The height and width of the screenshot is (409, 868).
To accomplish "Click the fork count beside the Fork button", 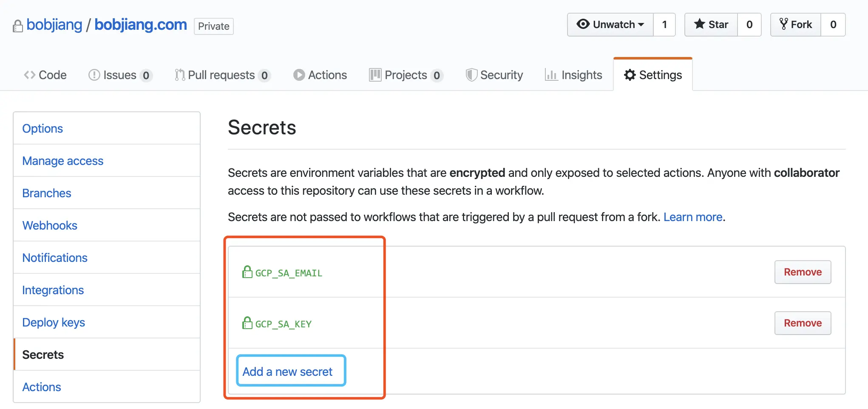I will click(833, 24).
